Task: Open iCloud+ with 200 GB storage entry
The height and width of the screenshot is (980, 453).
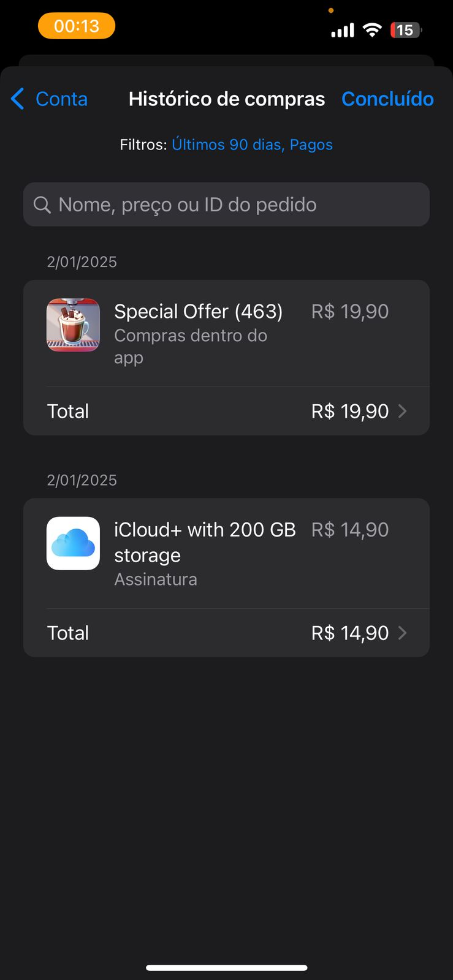Action: click(x=205, y=541)
